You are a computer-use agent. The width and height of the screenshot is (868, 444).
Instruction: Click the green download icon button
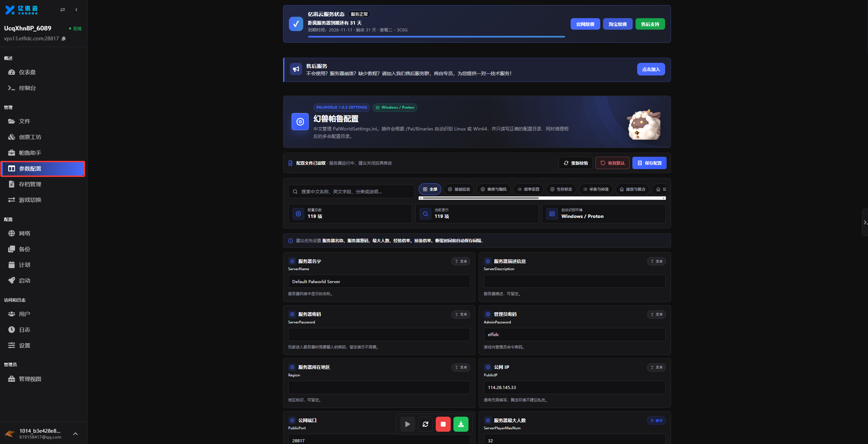pyautogui.click(x=461, y=424)
